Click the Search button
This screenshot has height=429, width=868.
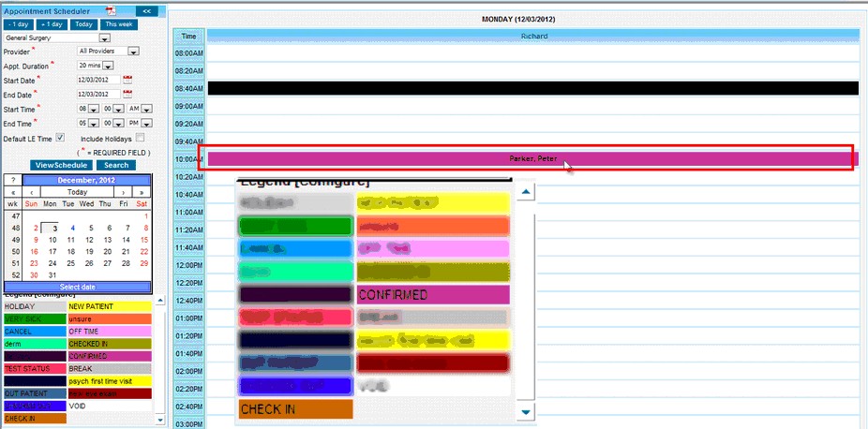pos(116,165)
